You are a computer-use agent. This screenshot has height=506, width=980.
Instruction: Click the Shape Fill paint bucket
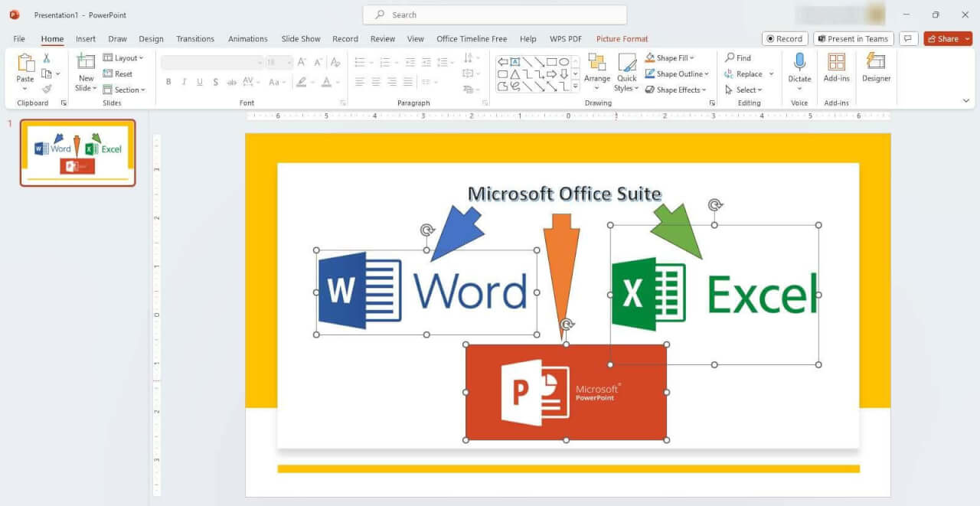tap(650, 58)
